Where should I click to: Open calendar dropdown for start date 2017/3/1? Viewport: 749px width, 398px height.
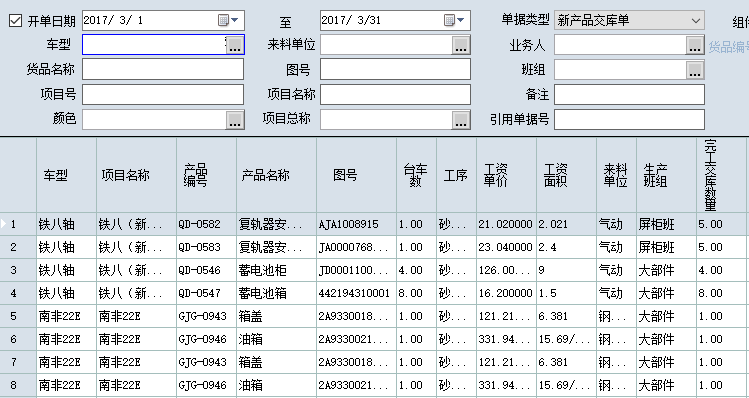(x=229, y=20)
